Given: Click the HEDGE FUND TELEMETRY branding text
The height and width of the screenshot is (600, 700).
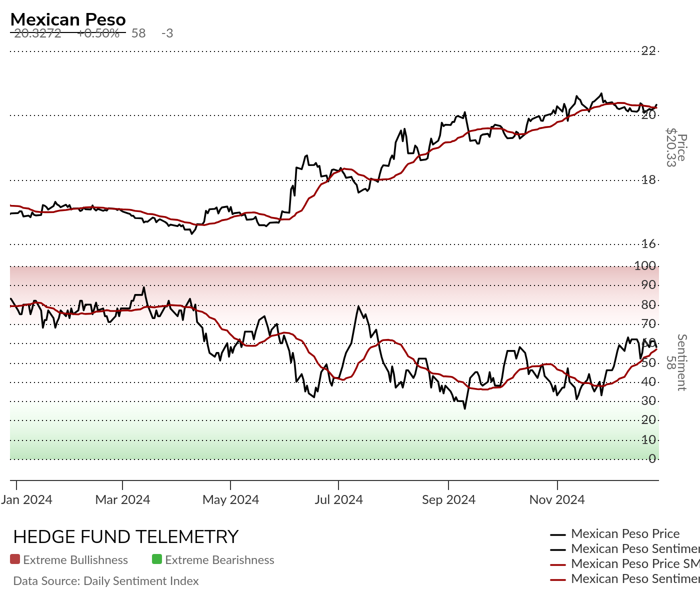Looking at the screenshot, I should pos(126,537).
